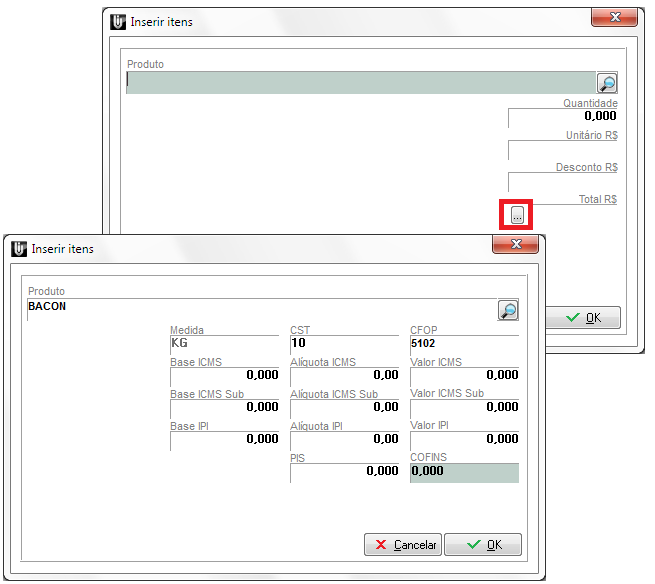Click the magnifier icon beside the BACON product field
Viewport: 655px width, 584px height.
point(508,310)
